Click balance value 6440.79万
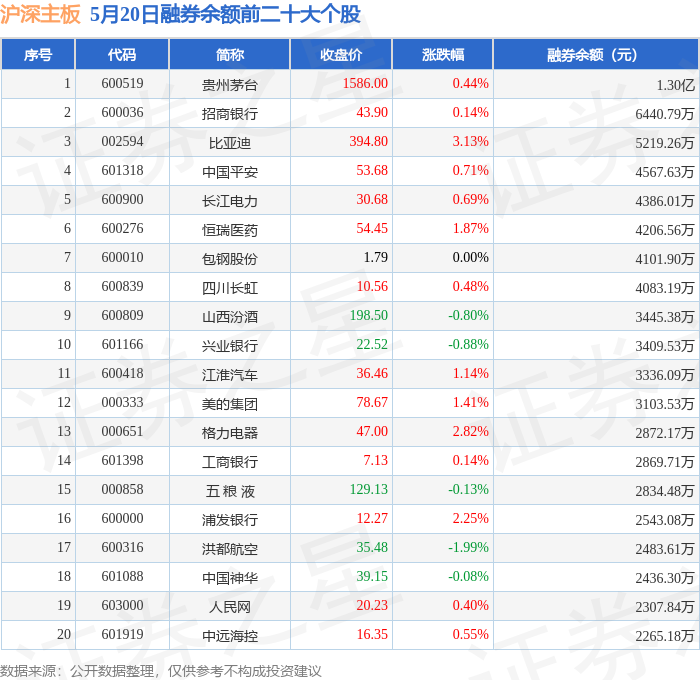This screenshot has height=680, width=700. click(665, 114)
